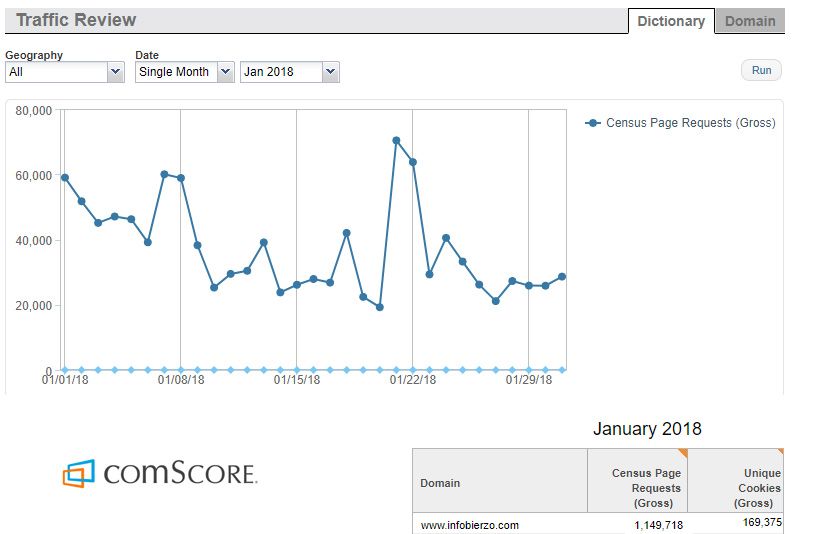
Task: Click the legend marker for Census Page Requests
Action: (594, 123)
